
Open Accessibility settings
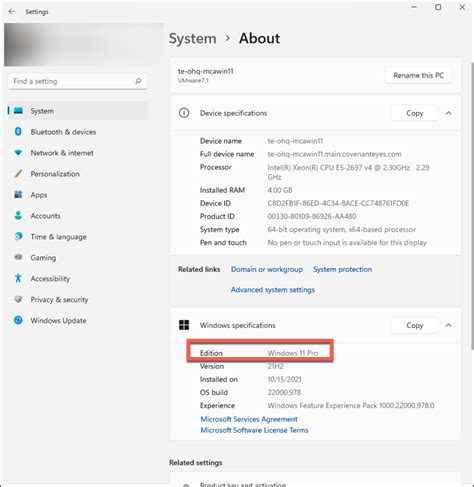pyautogui.click(x=50, y=279)
